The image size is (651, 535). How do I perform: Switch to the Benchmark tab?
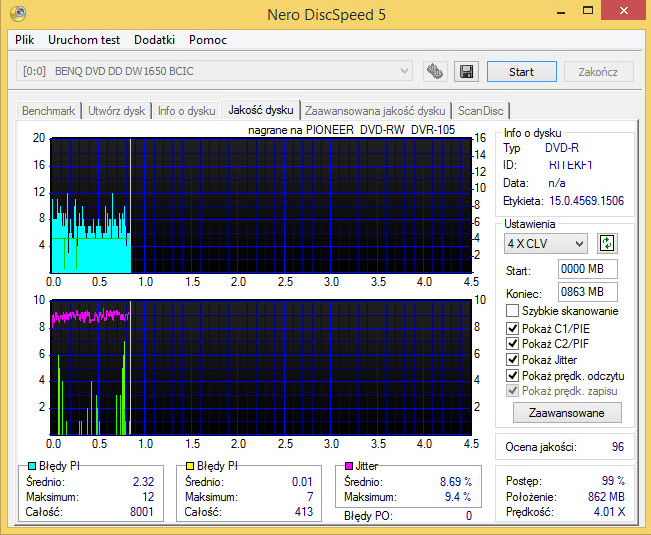coord(49,111)
